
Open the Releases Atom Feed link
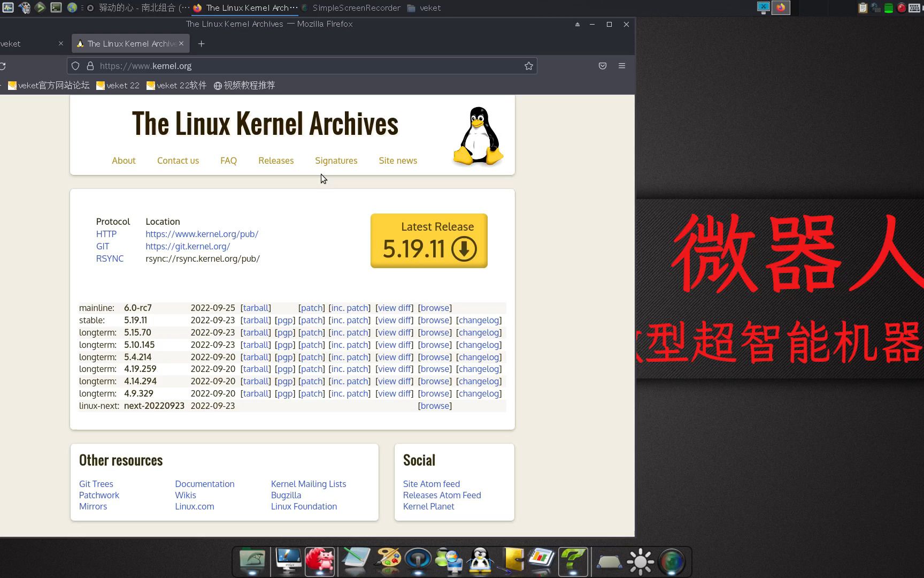tap(442, 495)
